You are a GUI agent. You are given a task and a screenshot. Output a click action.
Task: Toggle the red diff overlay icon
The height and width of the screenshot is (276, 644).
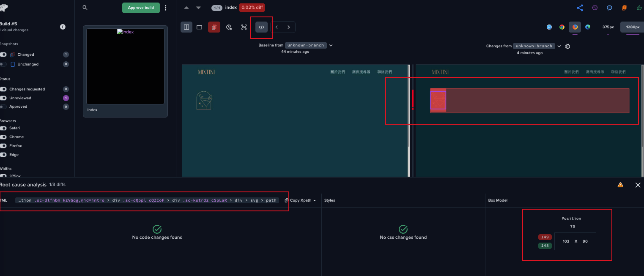click(214, 27)
